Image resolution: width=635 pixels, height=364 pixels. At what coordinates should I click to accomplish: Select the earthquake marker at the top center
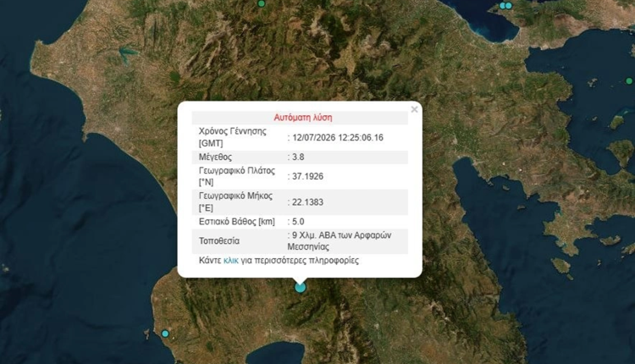pos(262,3)
